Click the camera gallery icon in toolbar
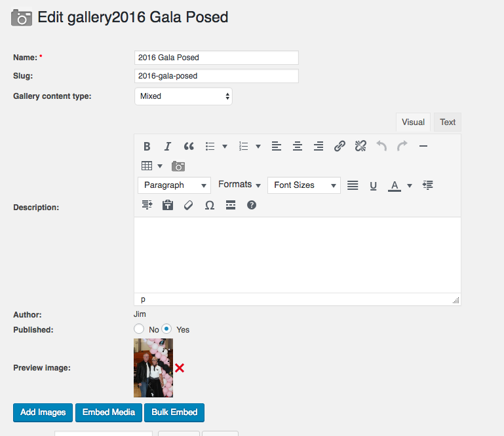The width and height of the screenshot is (504, 436). click(x=178, y=166)
